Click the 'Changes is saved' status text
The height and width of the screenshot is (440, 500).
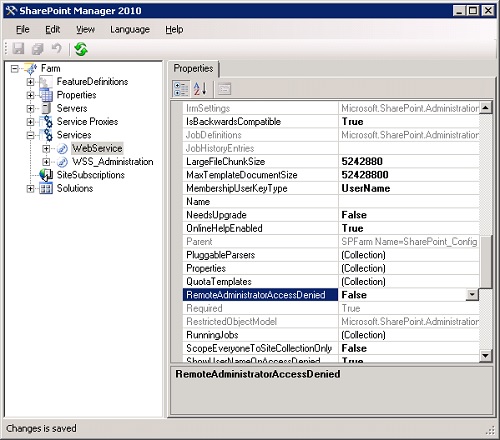pos(41,428)
